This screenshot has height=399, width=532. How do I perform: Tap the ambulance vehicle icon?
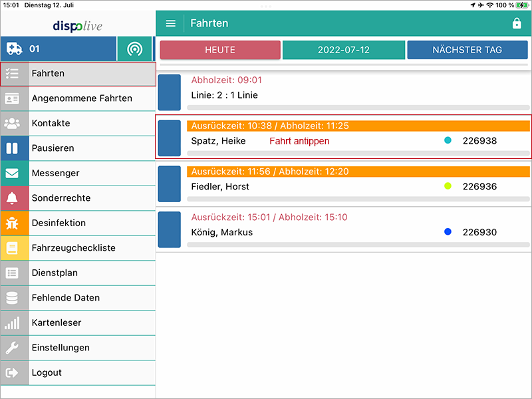[x=14, y=49]
